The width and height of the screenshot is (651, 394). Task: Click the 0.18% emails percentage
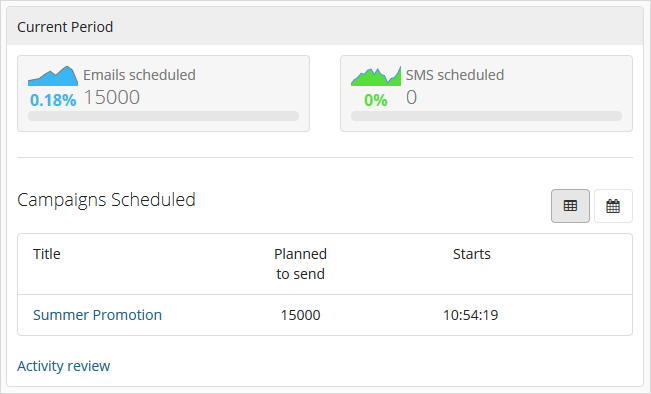pyautogui.click(x=53, y=100)
